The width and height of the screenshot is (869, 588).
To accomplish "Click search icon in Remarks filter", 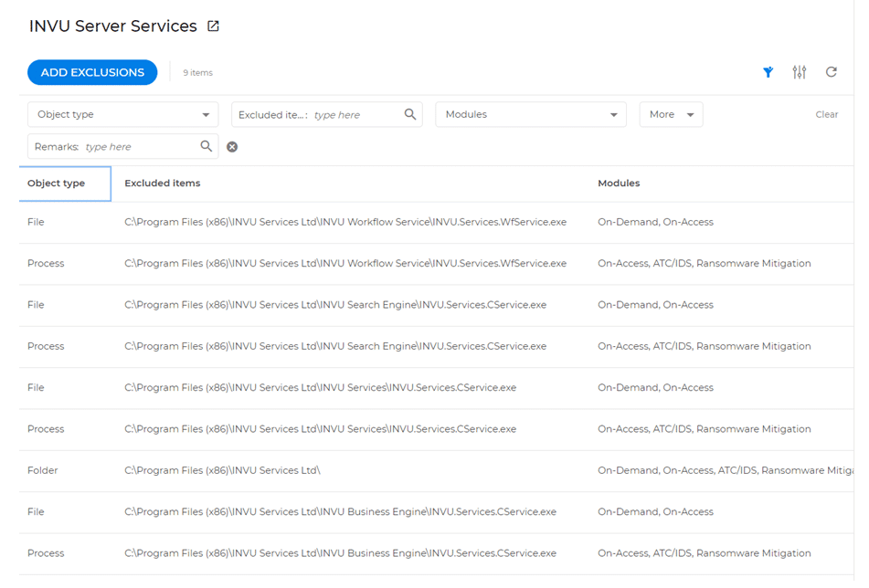I will pos(207,146).
